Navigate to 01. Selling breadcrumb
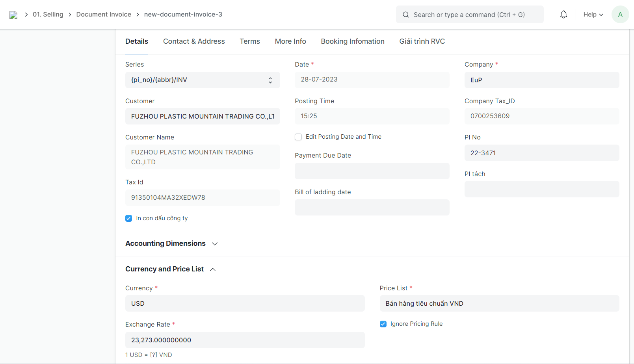Image resolution: width=634 pixels, height=364 pixels. 48,15
